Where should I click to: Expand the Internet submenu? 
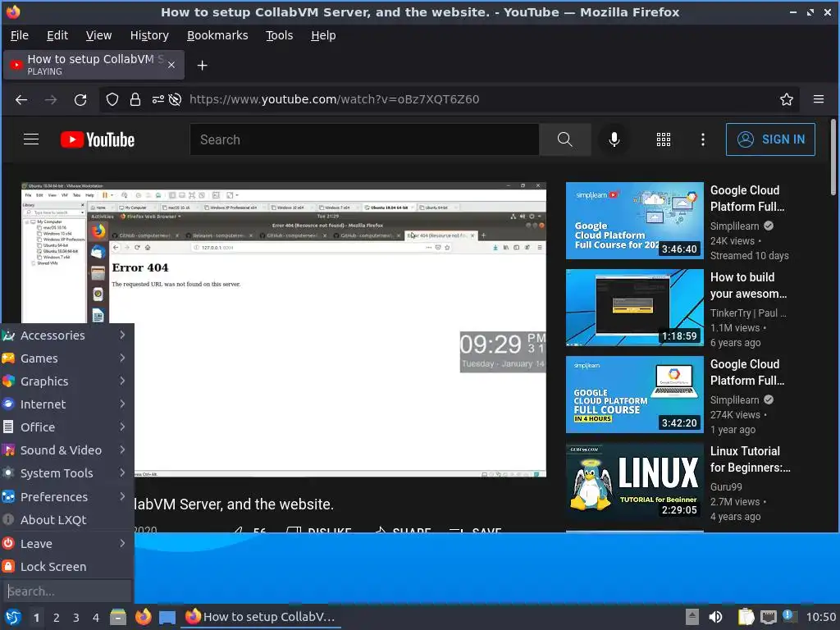67,404
